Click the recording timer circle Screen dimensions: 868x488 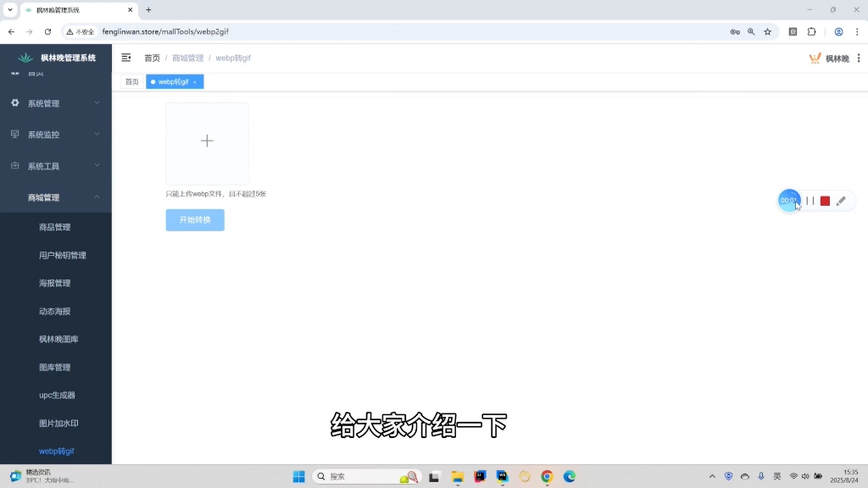[x=789, y=200]
